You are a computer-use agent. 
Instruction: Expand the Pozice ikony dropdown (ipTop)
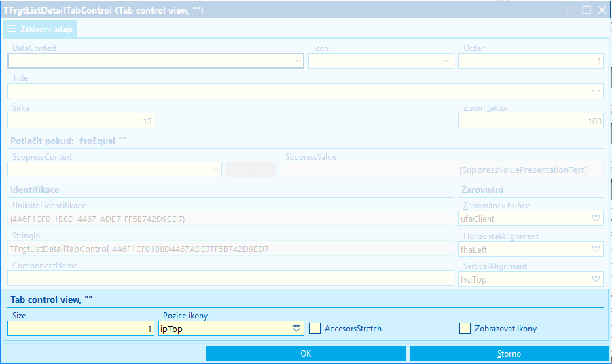coord(296,329)
